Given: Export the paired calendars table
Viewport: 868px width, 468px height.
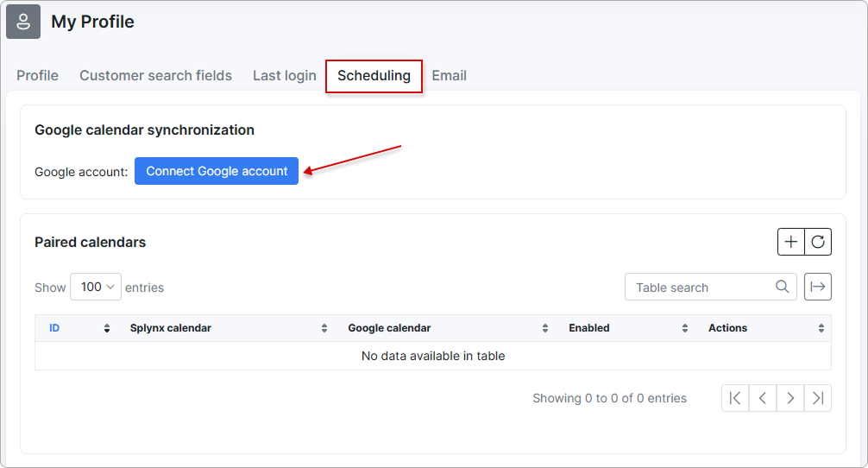Looking at the screenshot, I should (818, 287).
